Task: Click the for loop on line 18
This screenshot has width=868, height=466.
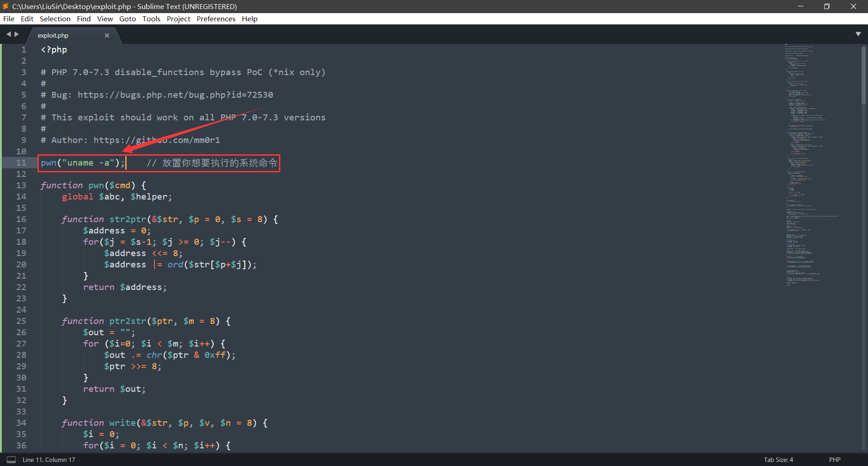Action: pyautogui.click(x=165, y=242)
